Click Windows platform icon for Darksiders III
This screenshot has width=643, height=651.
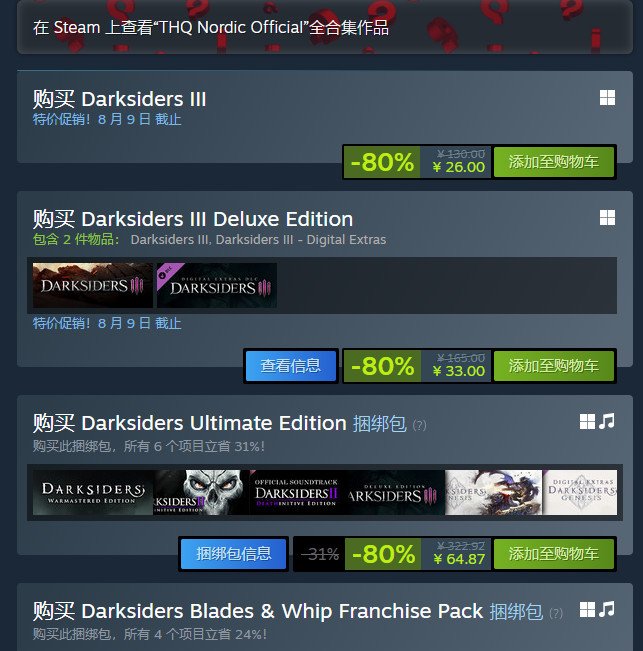607,98
